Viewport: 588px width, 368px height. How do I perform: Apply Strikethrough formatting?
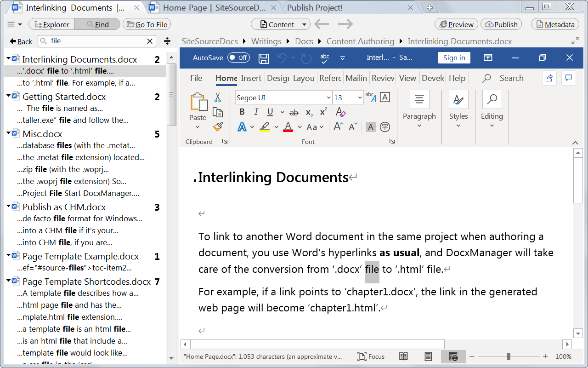294,112
